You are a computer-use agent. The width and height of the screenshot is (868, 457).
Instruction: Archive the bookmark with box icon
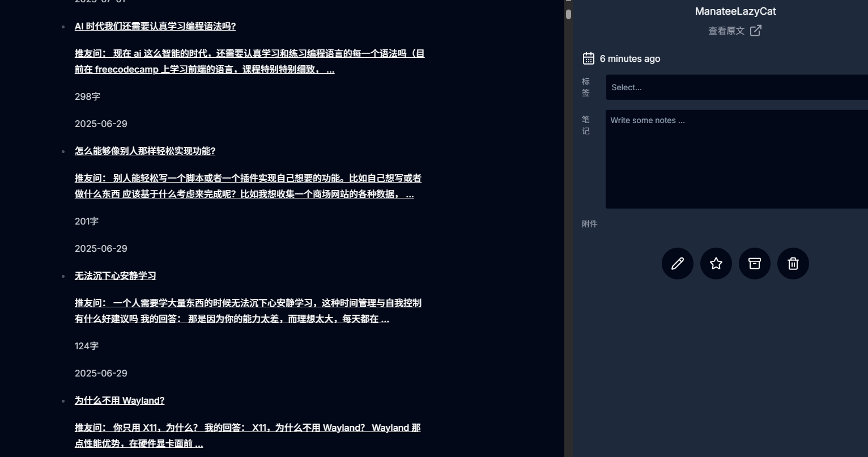(x=755, y=264)
